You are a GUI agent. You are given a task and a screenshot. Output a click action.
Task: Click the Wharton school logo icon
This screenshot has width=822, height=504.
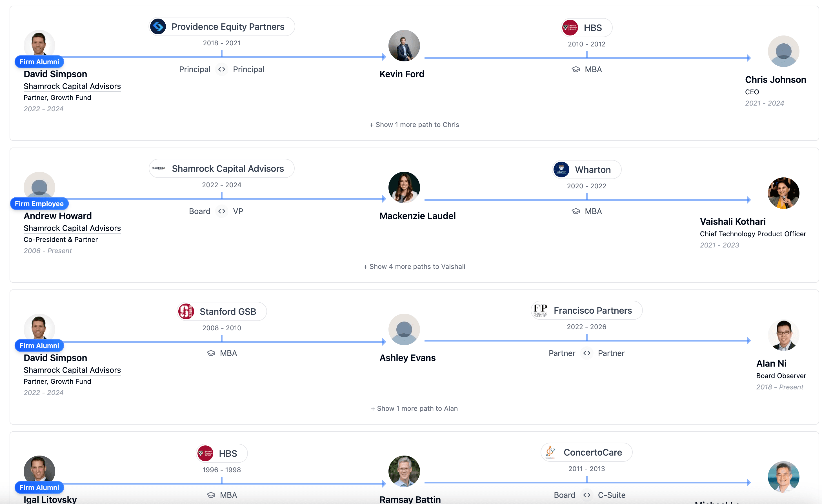coord(561,169)
